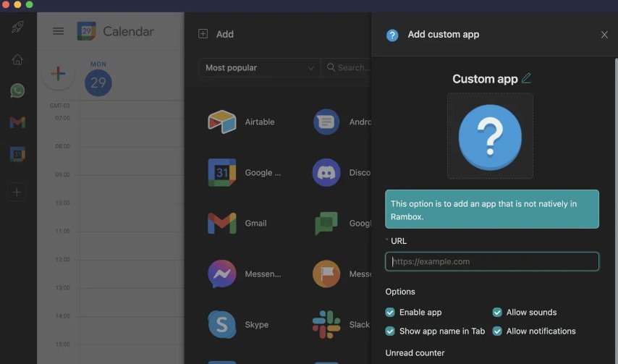
Task: Click the Gmail label in app list
Action: [255, 223]
